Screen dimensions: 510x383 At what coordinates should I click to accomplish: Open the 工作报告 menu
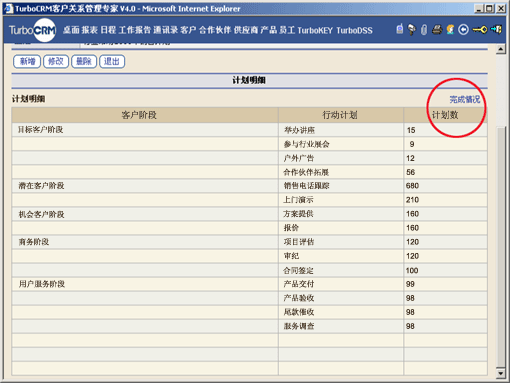[x=135, y=30]
